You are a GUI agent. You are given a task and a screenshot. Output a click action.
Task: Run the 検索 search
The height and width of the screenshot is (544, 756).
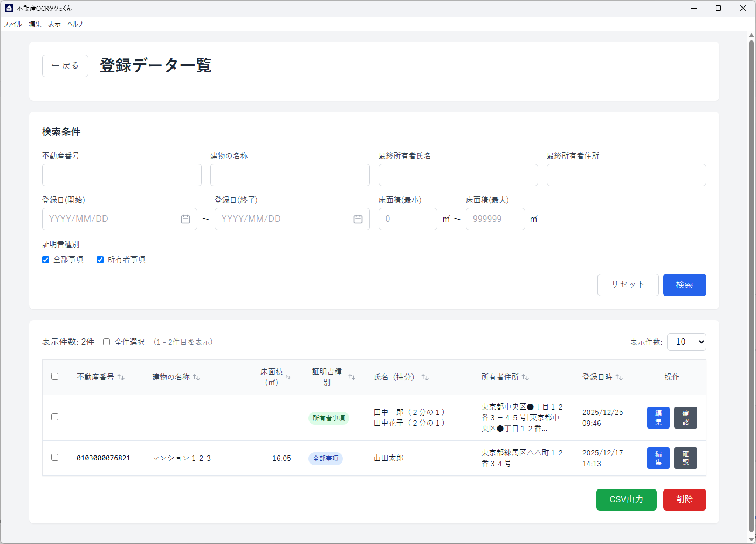click(x=685, y=285)
